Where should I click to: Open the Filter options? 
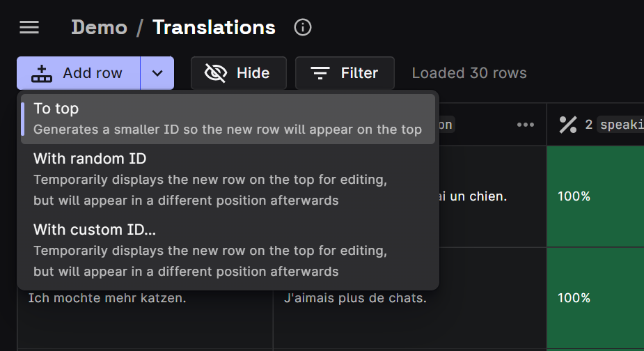(345, 73)
